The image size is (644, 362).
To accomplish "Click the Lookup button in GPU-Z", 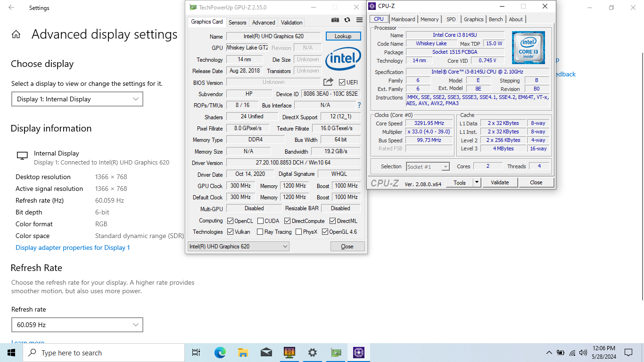I will [343, 36].
